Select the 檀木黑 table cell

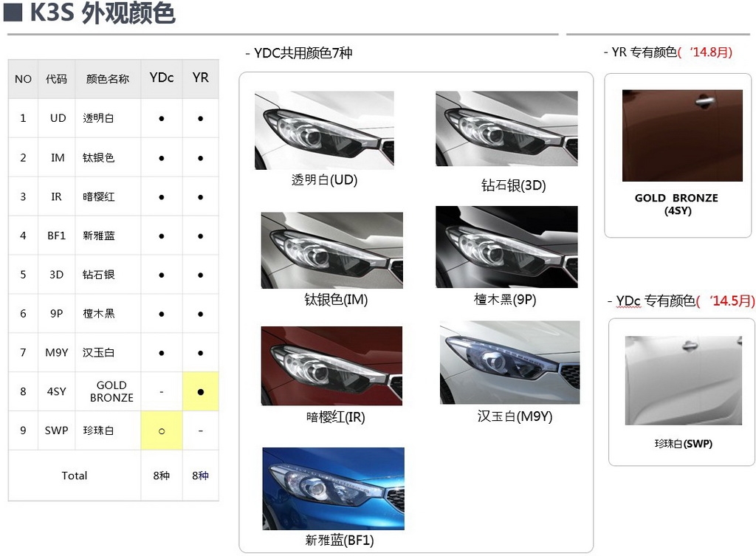(108, 314)
